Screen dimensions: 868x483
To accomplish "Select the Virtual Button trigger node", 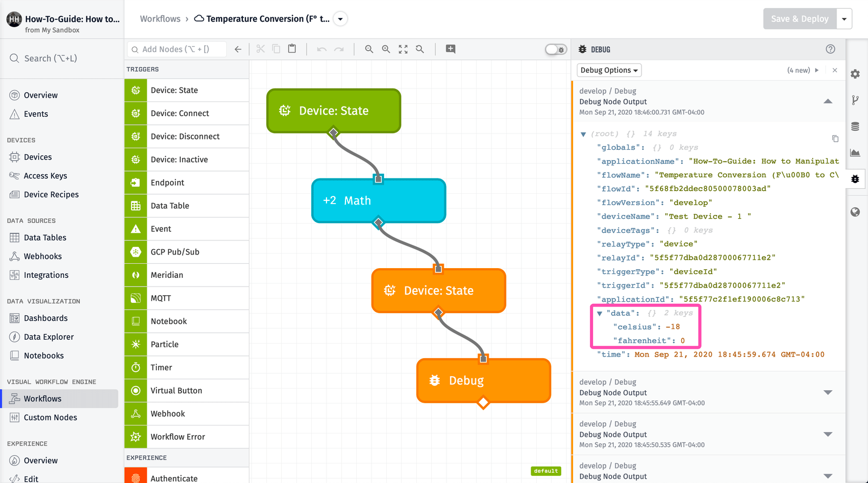I will (187, 390).
